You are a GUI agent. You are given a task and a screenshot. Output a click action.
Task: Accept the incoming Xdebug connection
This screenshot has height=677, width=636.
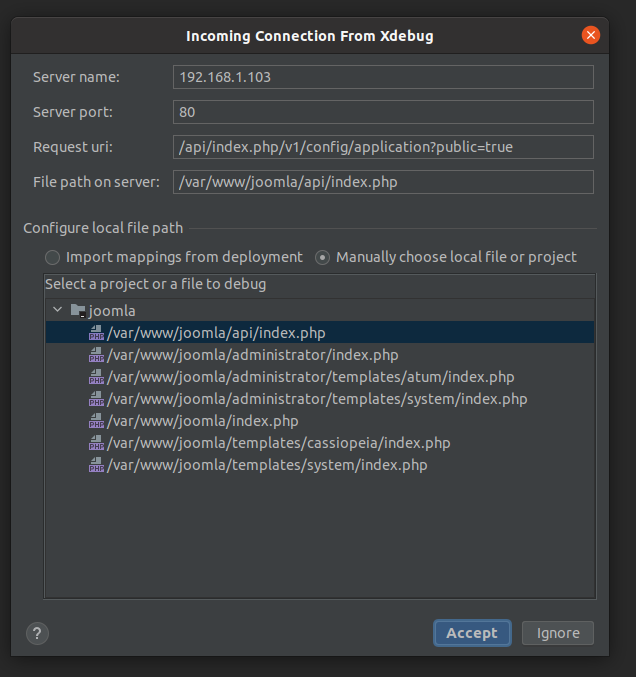(x=472, y=633)
